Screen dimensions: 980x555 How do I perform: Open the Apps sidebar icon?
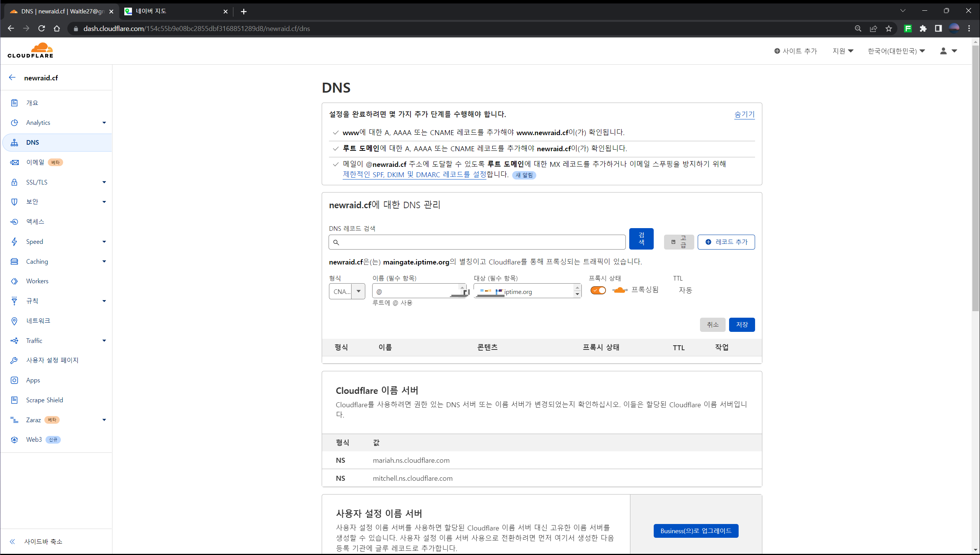(x=14, y=380)
